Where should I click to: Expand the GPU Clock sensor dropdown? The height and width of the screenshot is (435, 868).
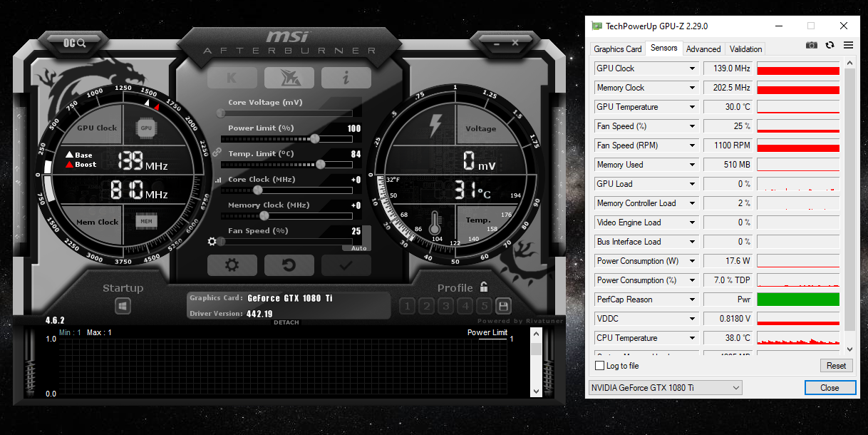(692, 68)
